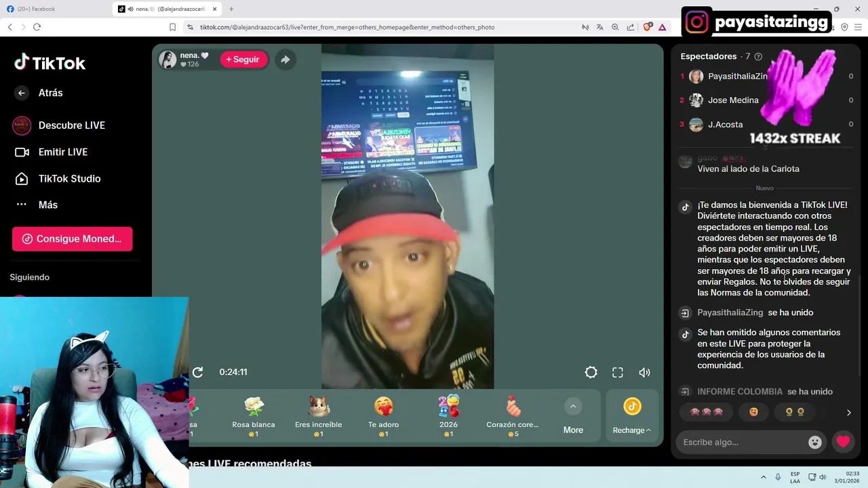Go back with the Atrás arrow
The image size is (868, 488).
click(22, 93)
